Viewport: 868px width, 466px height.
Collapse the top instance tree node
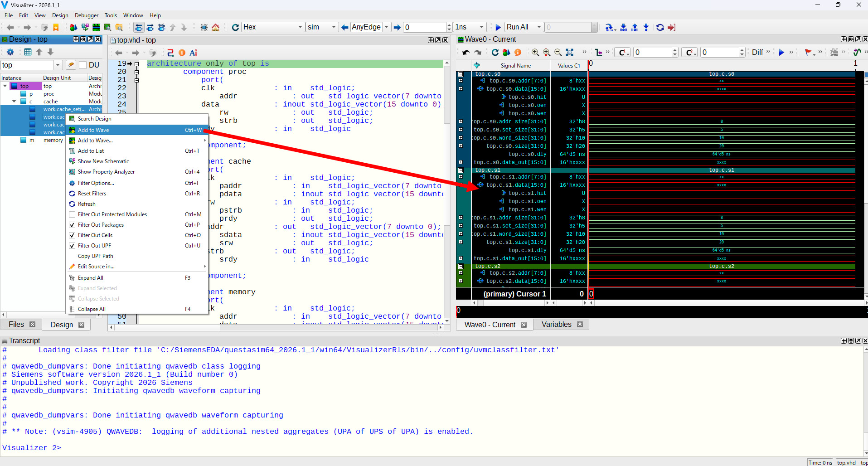click(x=5, y=86)
